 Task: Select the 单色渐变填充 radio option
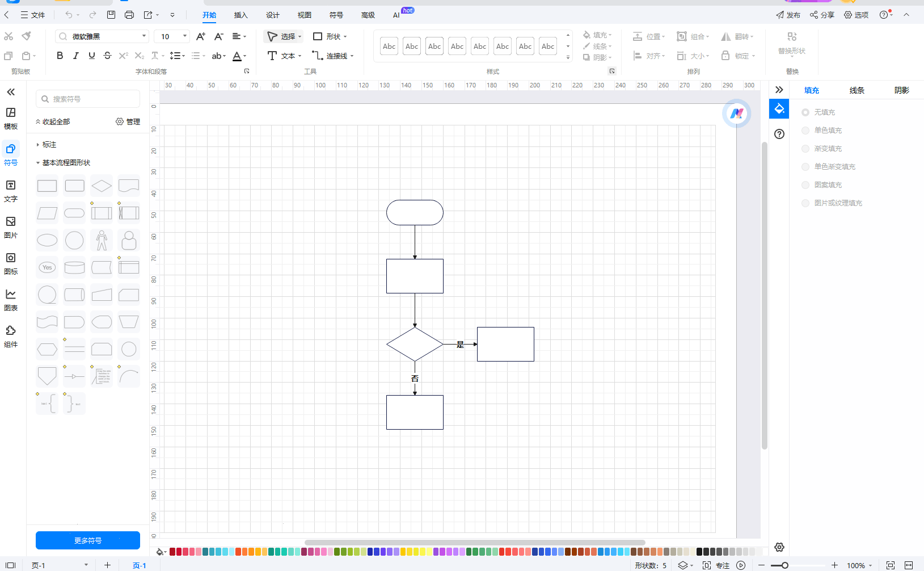[x=805, y=167]
